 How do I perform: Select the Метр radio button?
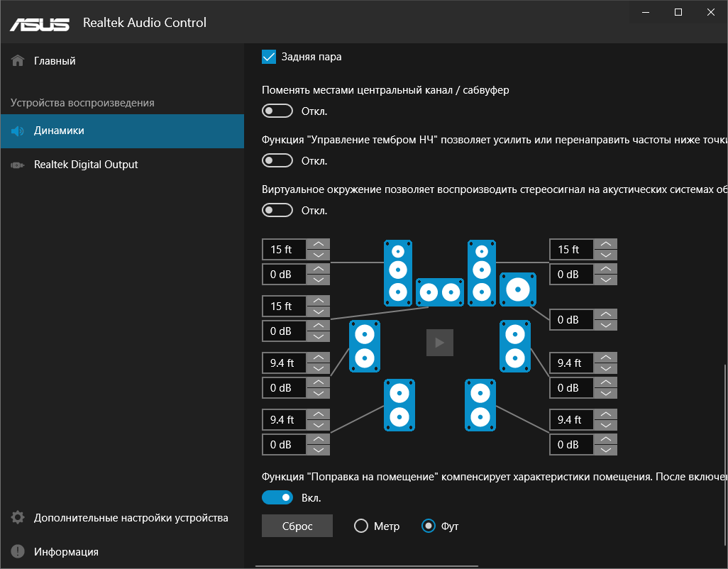coord(361,526)
